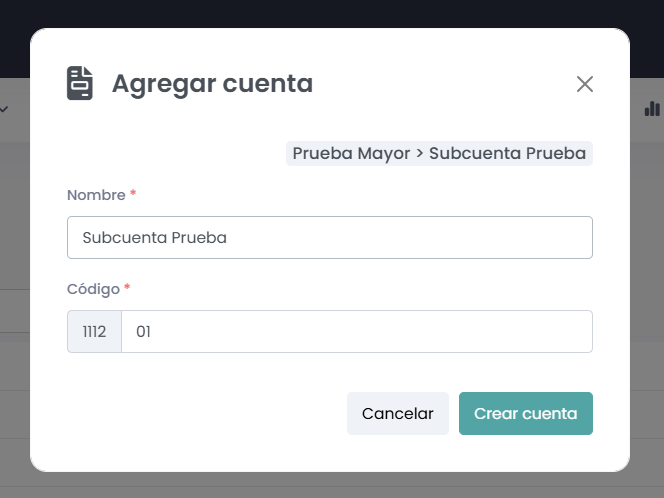Click the red asterisk next to Código
Screen dimensions: 664x498
point(128,288)
